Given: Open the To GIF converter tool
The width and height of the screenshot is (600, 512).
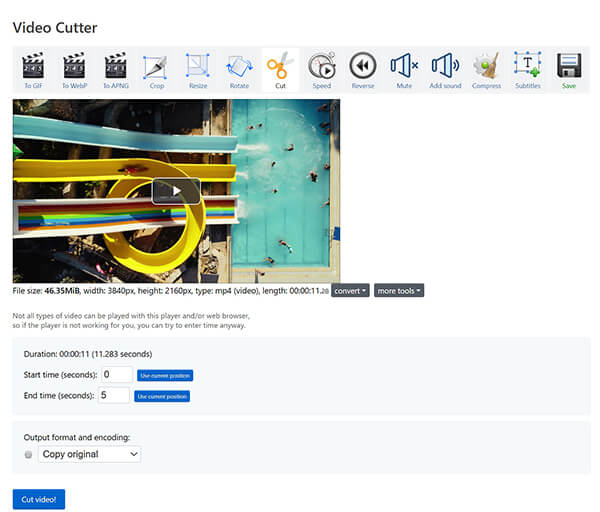Looking at the screenshot, I should (x=33, y=70).
